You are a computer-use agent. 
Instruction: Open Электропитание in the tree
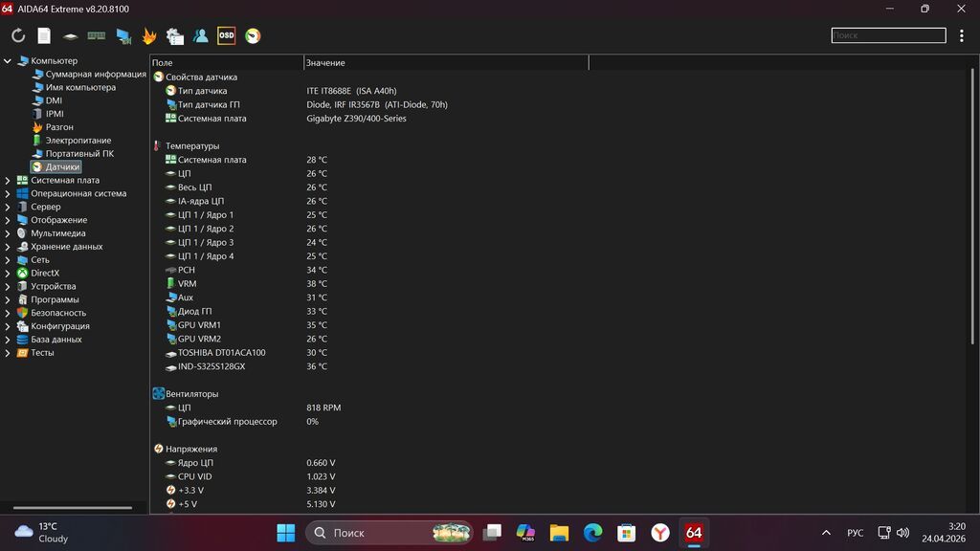pyautogui.click(x=72, y=140)
